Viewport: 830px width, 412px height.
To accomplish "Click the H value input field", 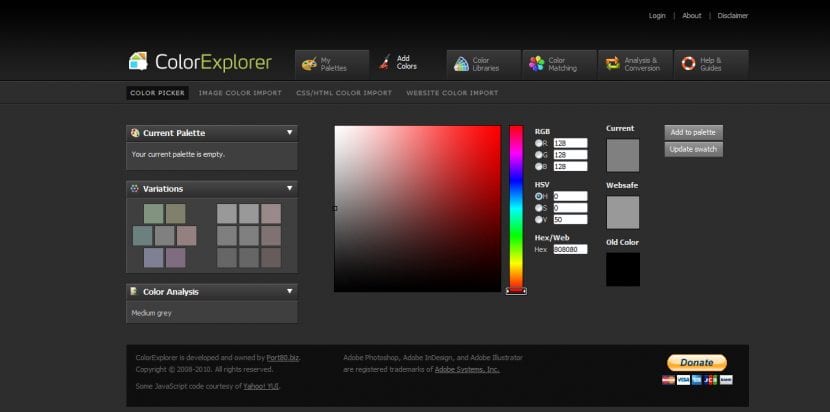I will (571, 196).
